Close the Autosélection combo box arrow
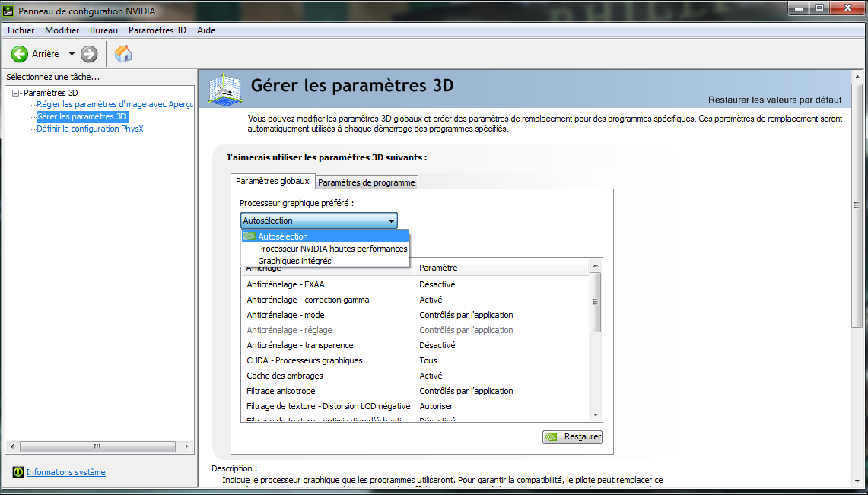The height and width of the screenshot is (495, 868). [391, 221]
